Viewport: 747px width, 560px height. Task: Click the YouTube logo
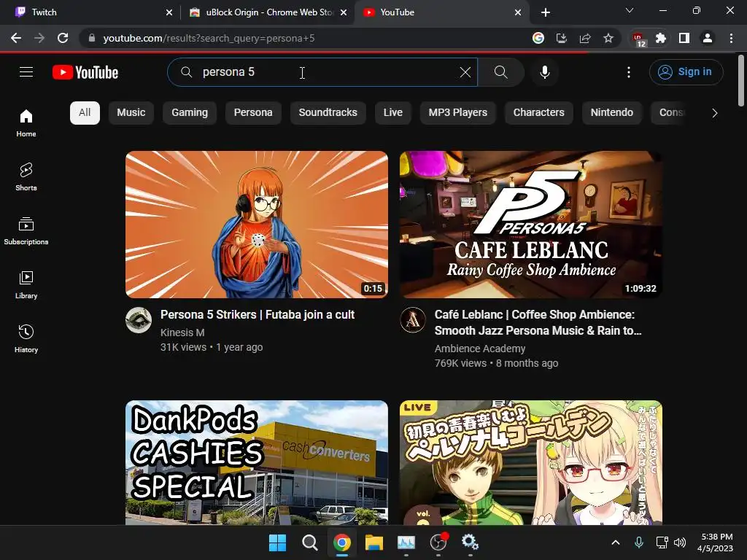85,72
